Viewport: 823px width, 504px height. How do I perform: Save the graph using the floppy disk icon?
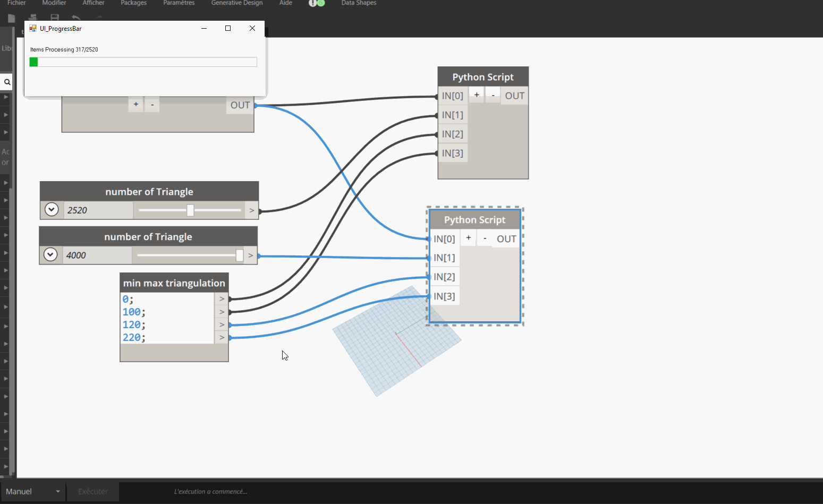55,18
